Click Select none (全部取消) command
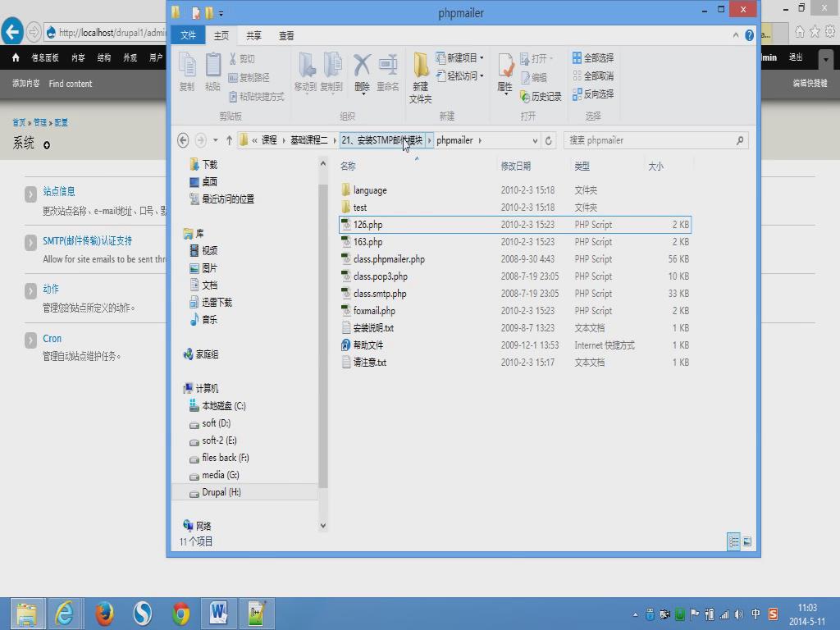Image resolution: width=840 pixels, height=630 pixels. 593,76
